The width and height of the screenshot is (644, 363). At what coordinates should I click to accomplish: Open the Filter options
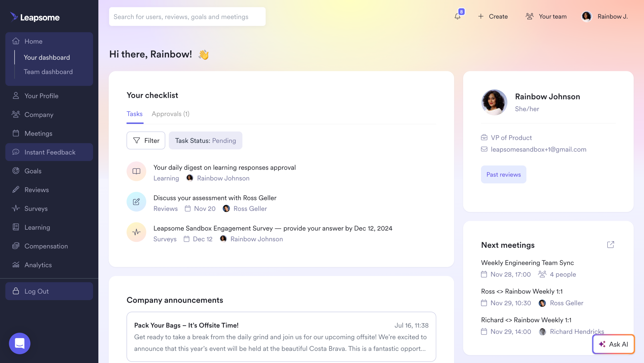point(146,141)
